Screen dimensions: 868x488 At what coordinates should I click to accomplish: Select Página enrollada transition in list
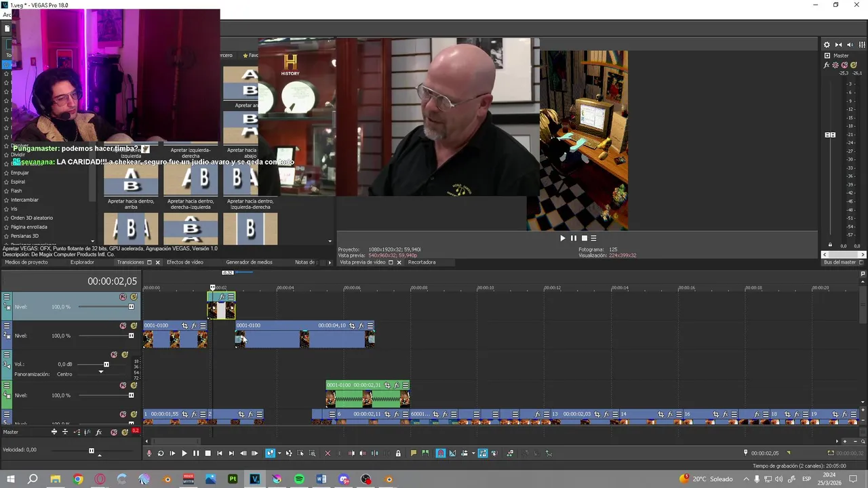28,227
